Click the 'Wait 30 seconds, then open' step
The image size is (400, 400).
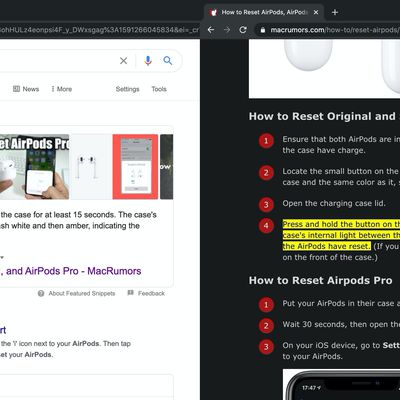(341, 324)
